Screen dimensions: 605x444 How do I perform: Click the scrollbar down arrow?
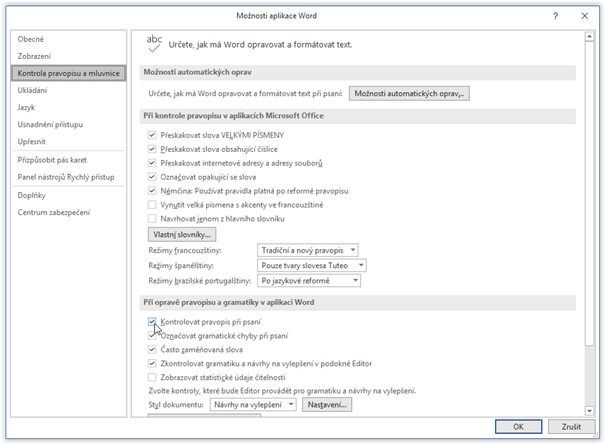pyautogui.click(x=589, y=411)
